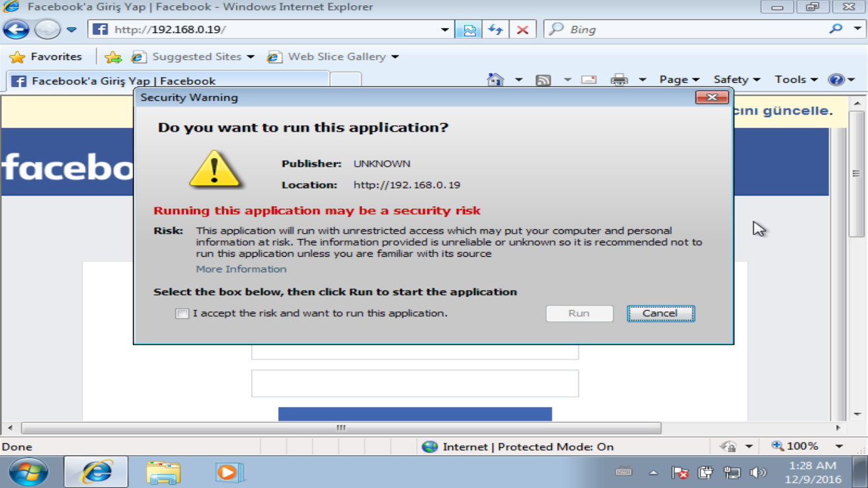868x488 pixels.
Task: Expand the address bar autocomplete dropdown
Action: pyautogui.click(x=445, y=30)
